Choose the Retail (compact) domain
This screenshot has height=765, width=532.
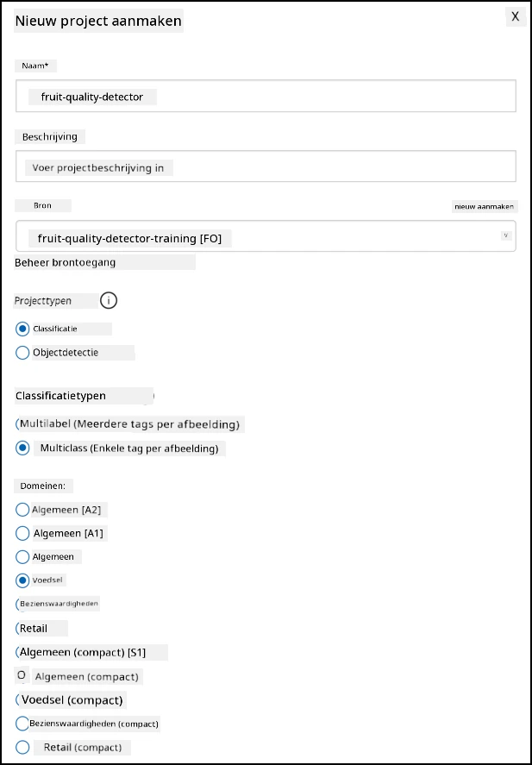click(x=22, y=747)
